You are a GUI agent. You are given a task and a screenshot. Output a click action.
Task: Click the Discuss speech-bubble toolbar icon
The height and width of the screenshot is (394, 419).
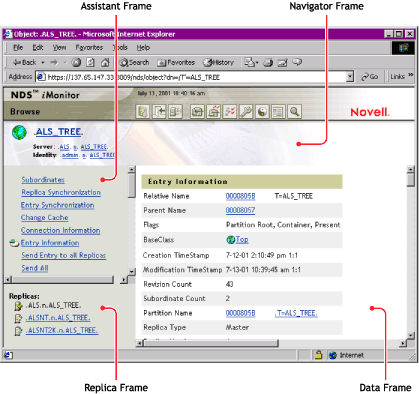click(x=297, y=62)
